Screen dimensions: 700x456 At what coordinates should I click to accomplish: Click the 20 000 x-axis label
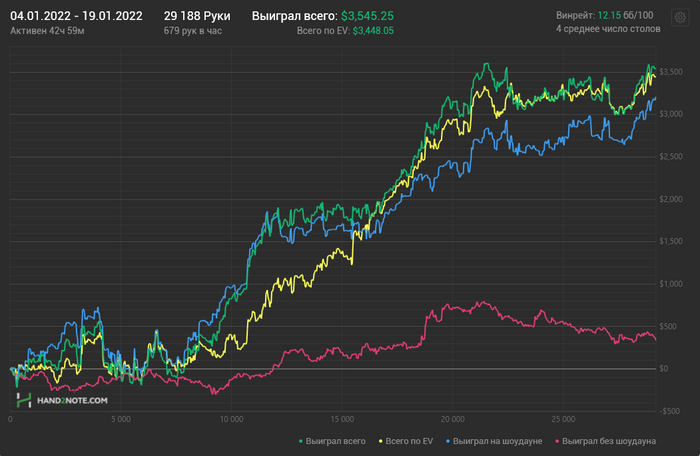point(452,419)
